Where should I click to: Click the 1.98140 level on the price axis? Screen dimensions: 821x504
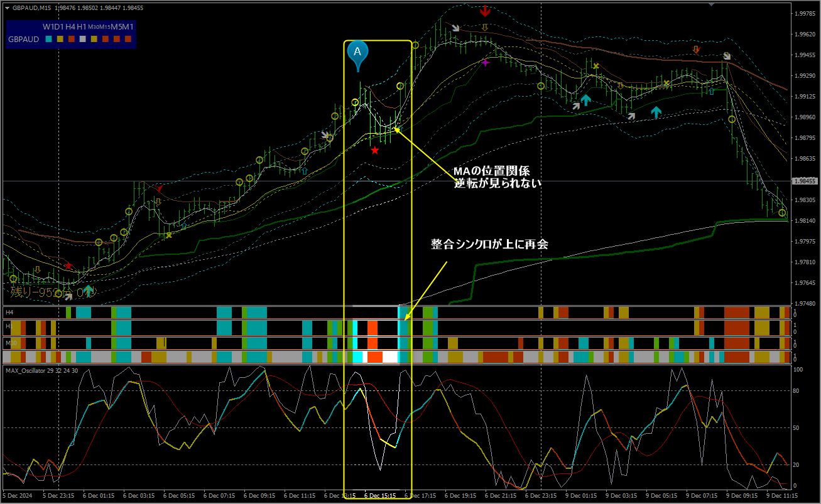[x=805, y=220]
